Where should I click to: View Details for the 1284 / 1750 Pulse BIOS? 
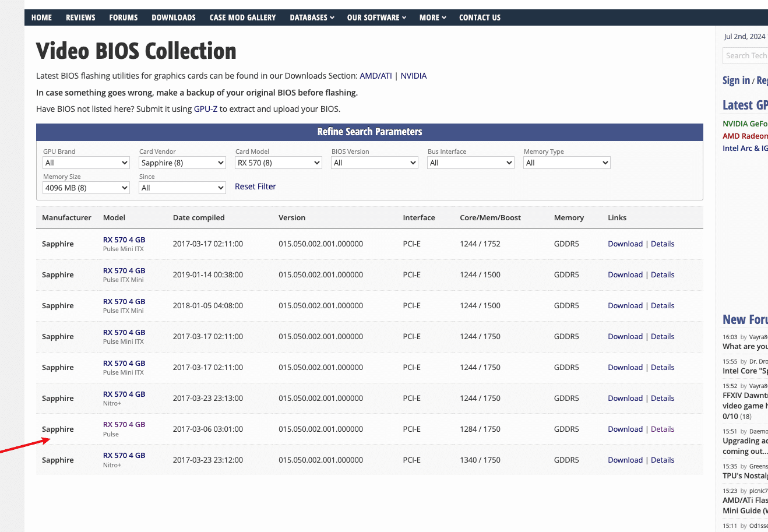pos(663,429)
